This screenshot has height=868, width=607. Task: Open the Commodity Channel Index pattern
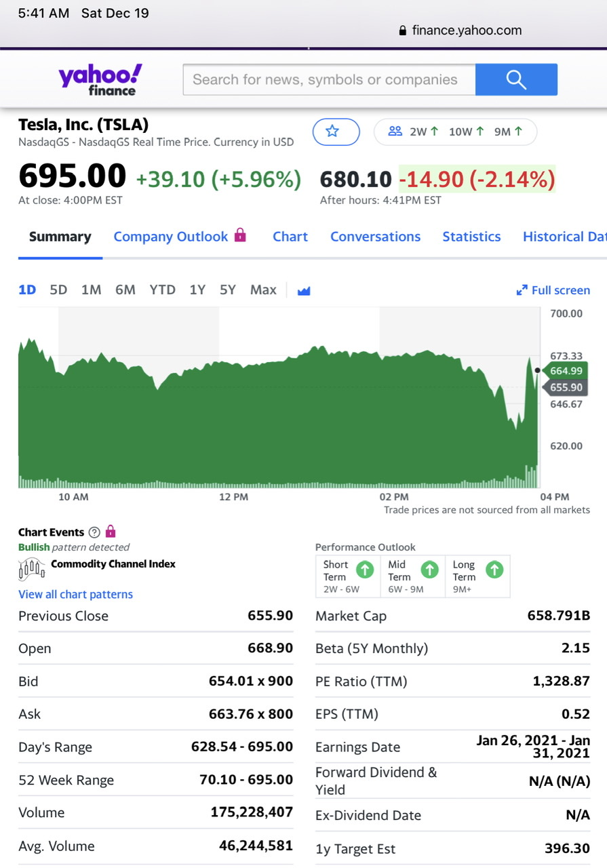coord(113,564)
